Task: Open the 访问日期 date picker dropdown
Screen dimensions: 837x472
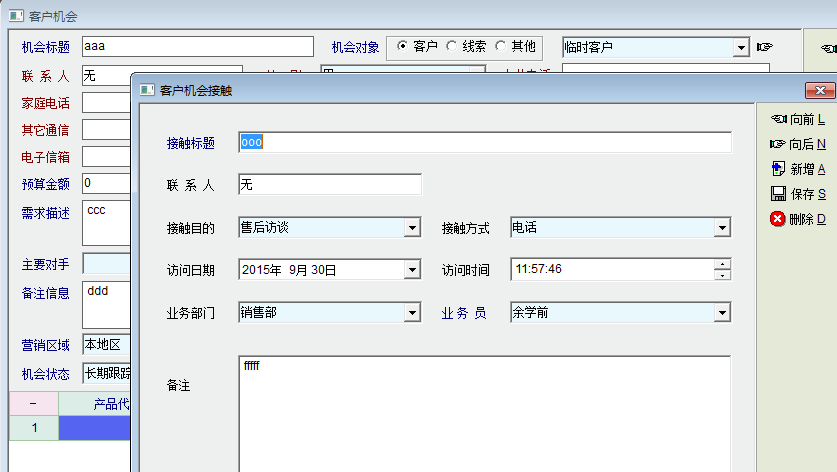Action: (x=411, y=269)
